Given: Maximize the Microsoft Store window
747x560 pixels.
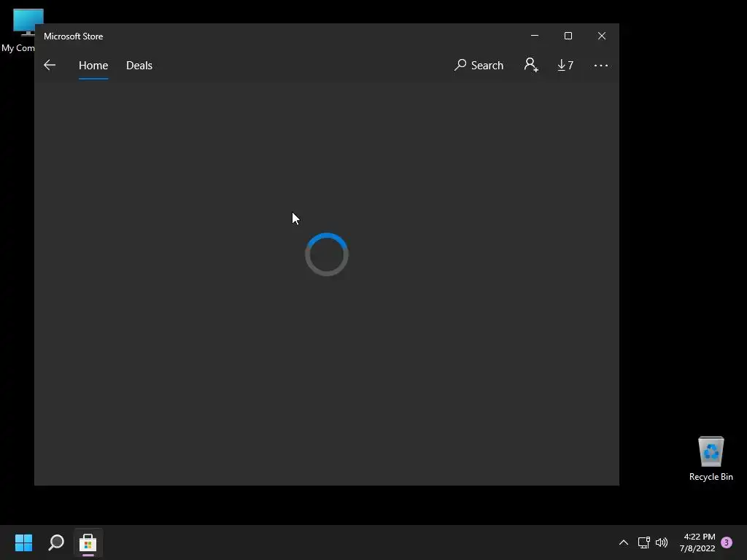Looking at the screenshot, I should [568, 36].
